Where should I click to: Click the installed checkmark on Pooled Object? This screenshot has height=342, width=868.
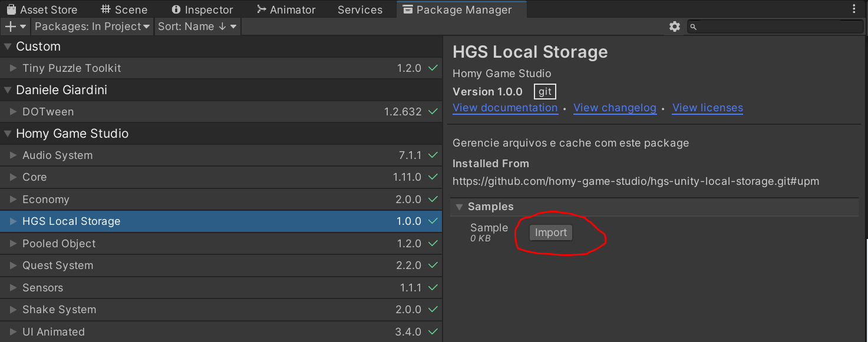[433, 244]
